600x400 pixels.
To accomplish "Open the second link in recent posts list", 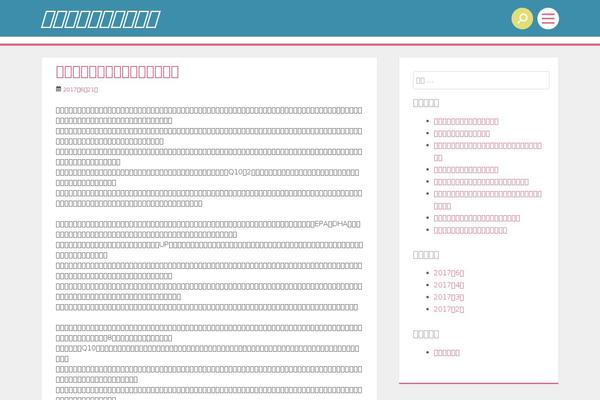I will point(461,134).
